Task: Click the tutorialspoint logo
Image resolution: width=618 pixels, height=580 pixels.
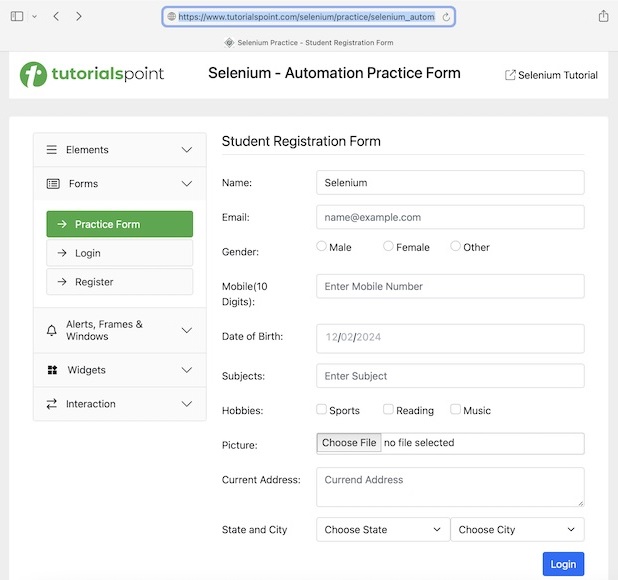Action: pos(92,74)
